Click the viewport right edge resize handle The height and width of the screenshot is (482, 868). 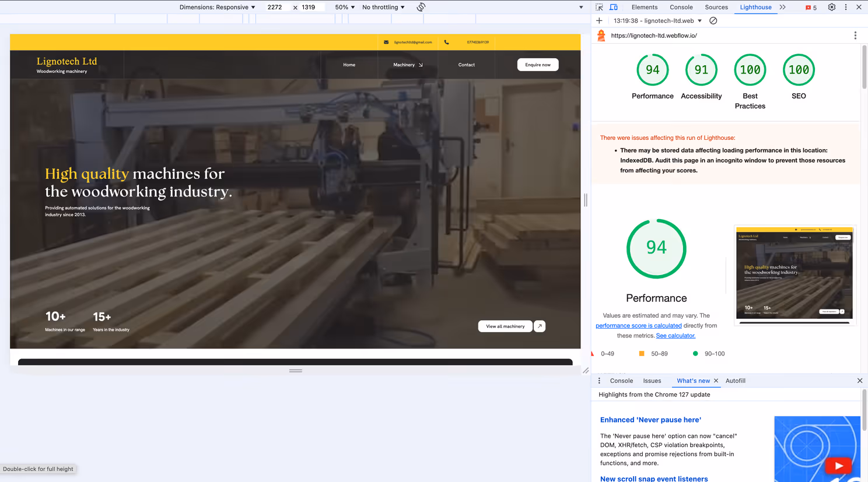coord(586,200)
